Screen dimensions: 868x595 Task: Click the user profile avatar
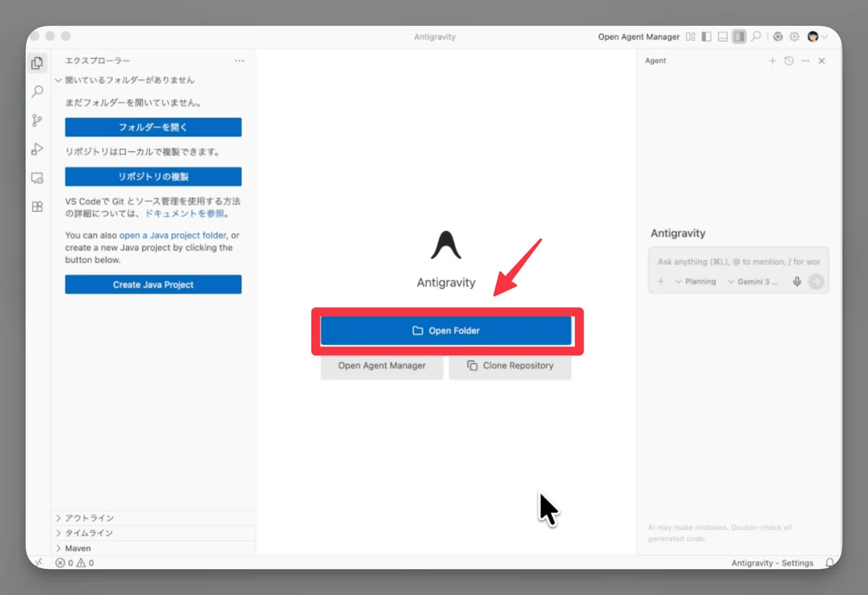point(813,37)
